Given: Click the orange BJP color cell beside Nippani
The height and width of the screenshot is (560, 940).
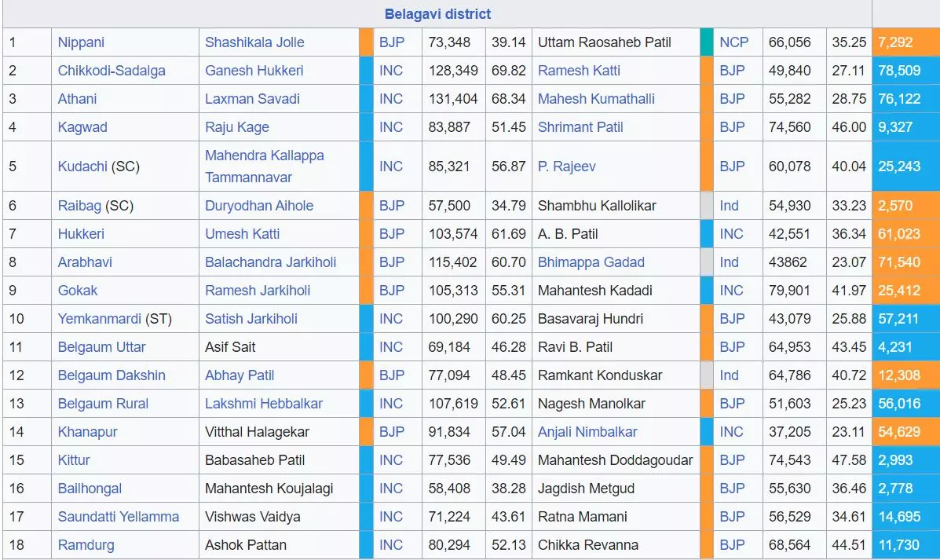Looking at the screenshot, I should (x=366, y=42).
